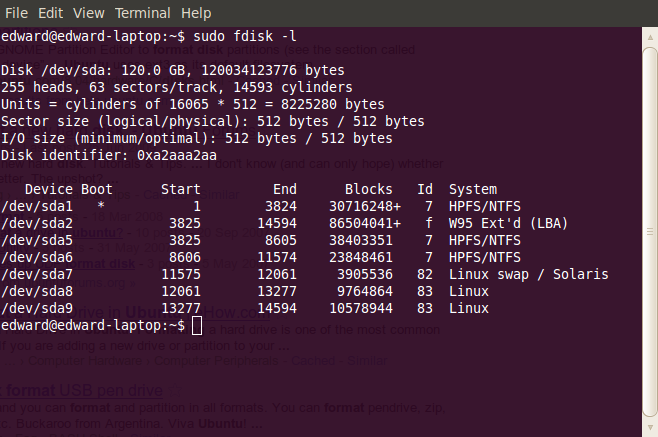Screen dimensions: 658x437
Task: Open the Terminal menu
Action: (x=143, y=13)
